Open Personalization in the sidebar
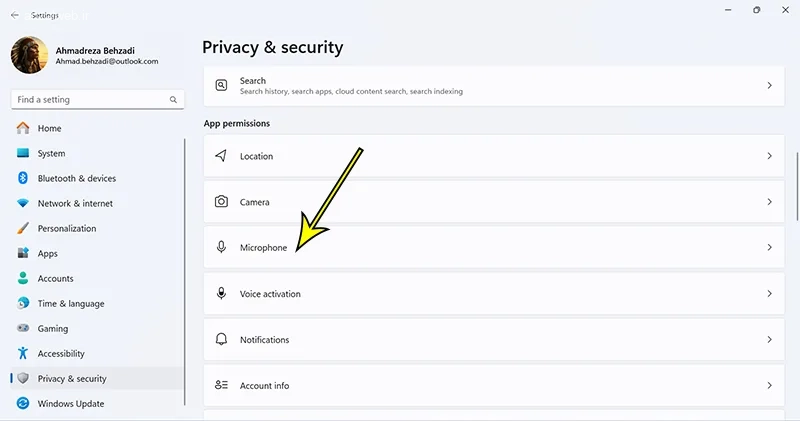The width and height of the screenshot is (800, 421). tap(66, 228)
